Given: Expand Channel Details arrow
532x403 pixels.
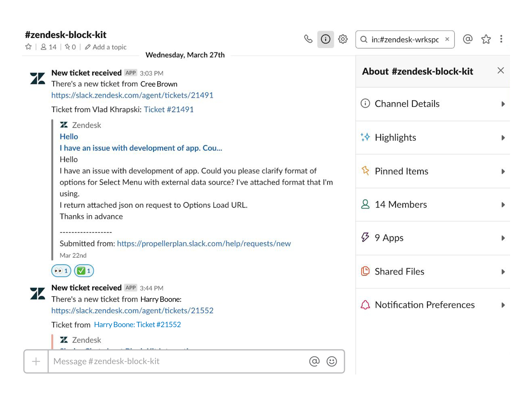Looking at the screenshot, I should tap(503, 104).
